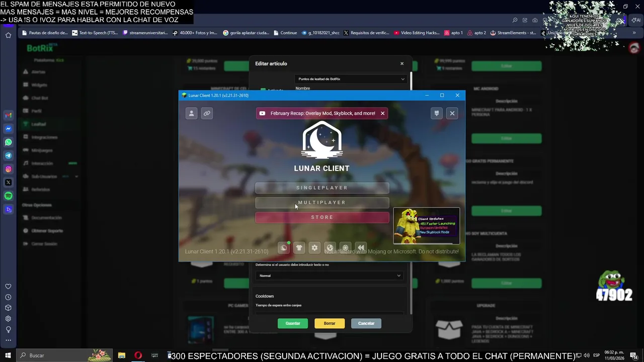The height and width of the screenshot is (362, 644).
Task: Open the Client Updates news thumbnail
Action: click(426, 226)
